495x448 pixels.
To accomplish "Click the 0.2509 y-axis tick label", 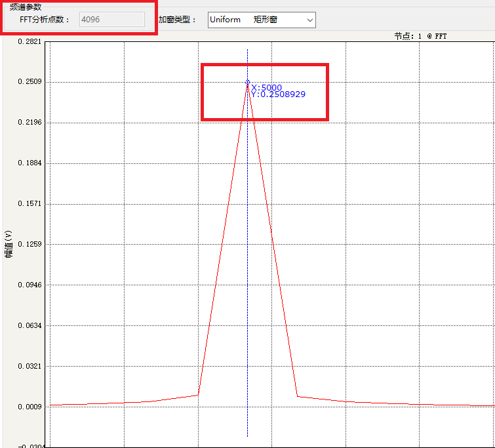I will (x=30, y=81).
